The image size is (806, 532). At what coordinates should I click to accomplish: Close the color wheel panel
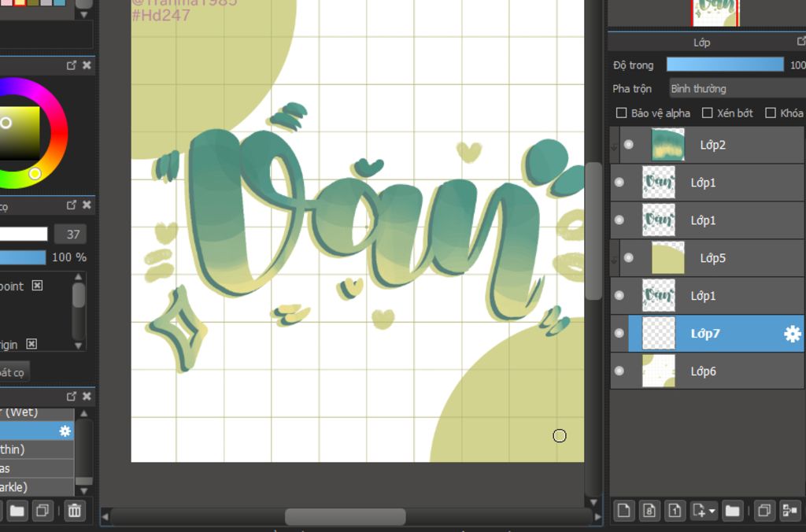click(x=87, y=65)
